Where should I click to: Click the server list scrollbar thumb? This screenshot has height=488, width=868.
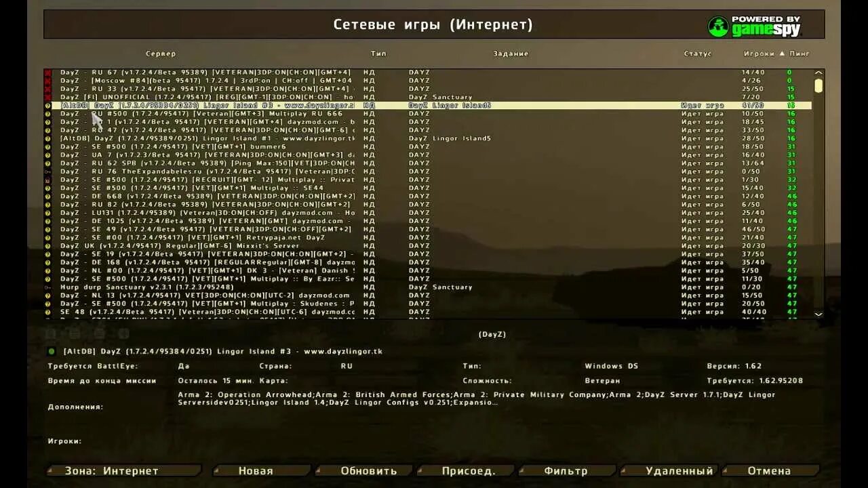click(818, 85)
